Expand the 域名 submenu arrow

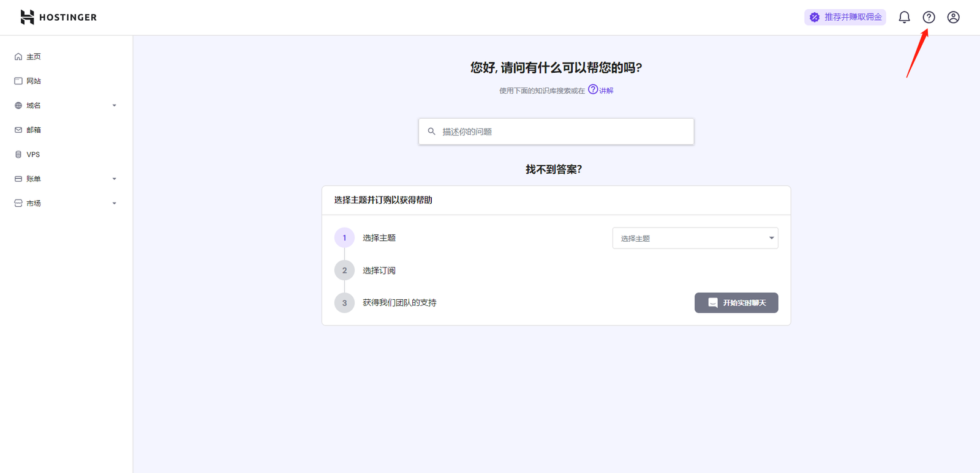point(114,105)
